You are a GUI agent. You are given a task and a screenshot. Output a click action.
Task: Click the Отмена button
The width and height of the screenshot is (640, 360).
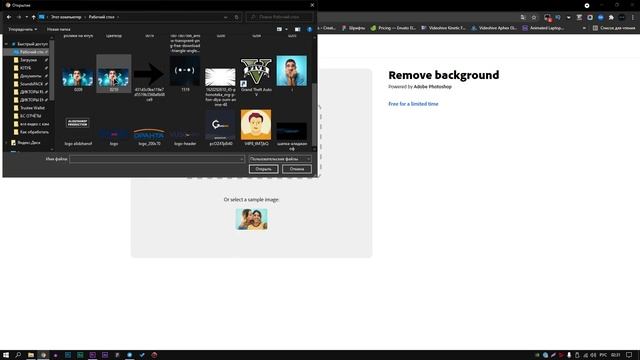click(297, 169)
